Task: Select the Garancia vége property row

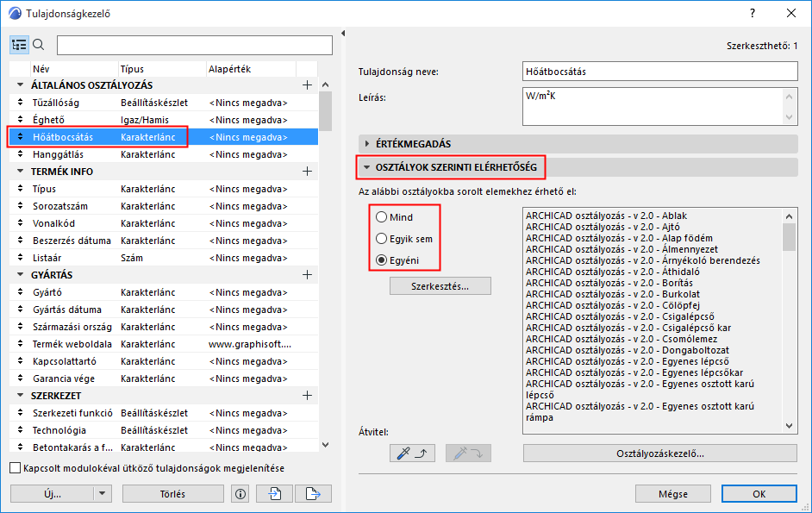Action: [x=164, y=378]
